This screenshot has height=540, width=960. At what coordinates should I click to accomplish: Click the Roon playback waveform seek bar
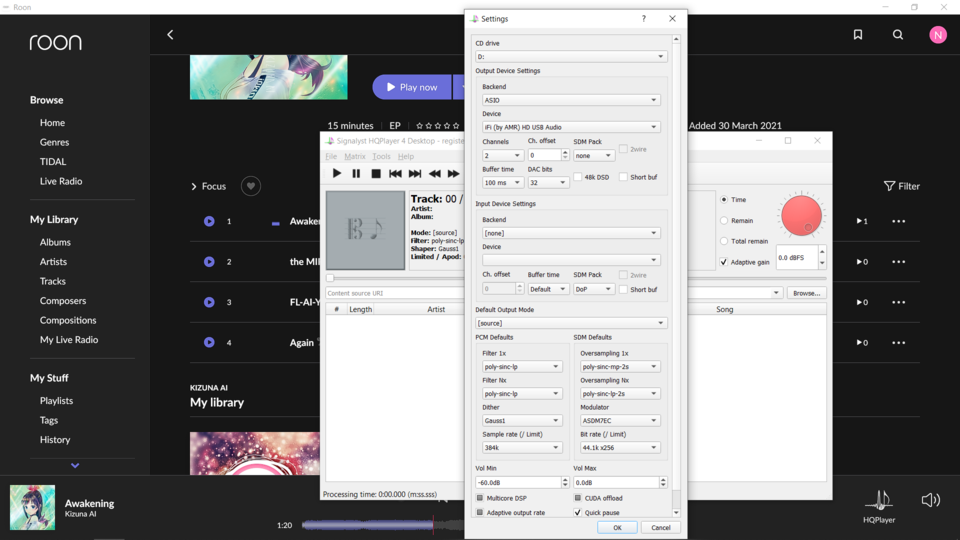(383, 525)
